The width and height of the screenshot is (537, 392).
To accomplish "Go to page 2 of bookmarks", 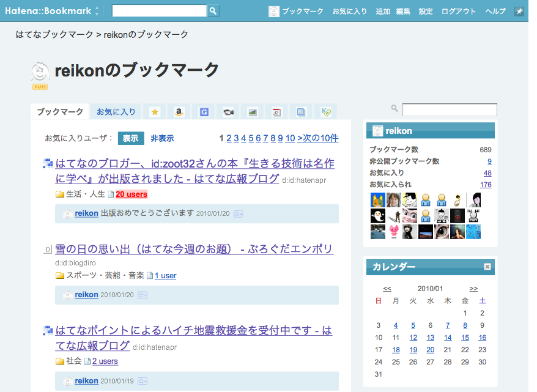I will (x=229, y=138).
